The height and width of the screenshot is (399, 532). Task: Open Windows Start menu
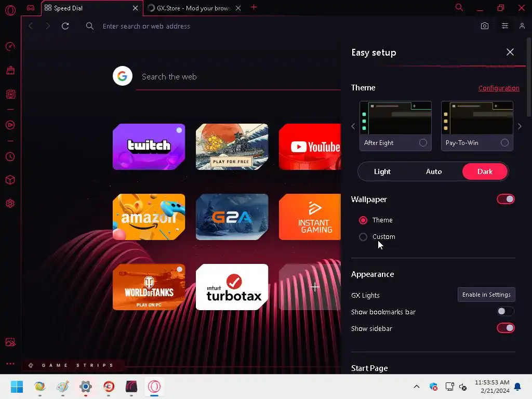(x=17, y=387)
